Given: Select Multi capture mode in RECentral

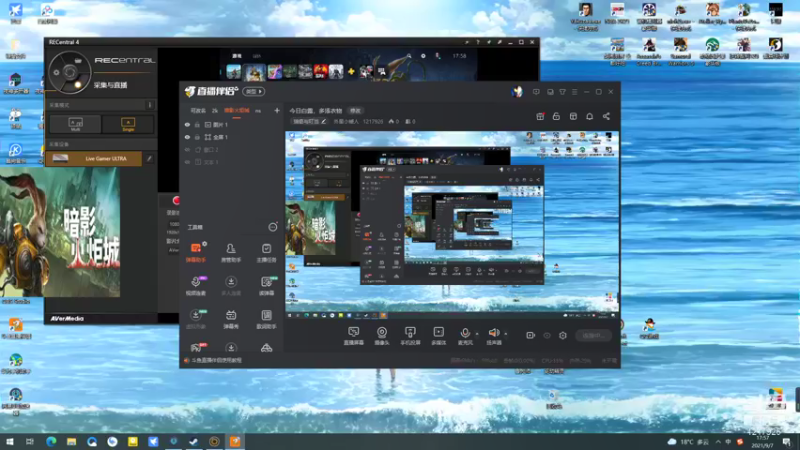Looking at the screenshot, I should point(76,124).
